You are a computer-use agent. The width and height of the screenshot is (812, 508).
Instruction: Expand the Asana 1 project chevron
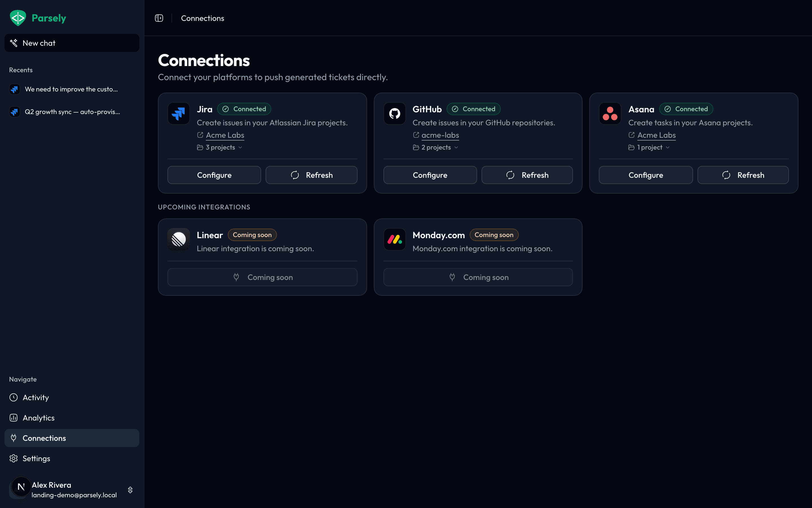pyautogui.click(x=668, y=148)
